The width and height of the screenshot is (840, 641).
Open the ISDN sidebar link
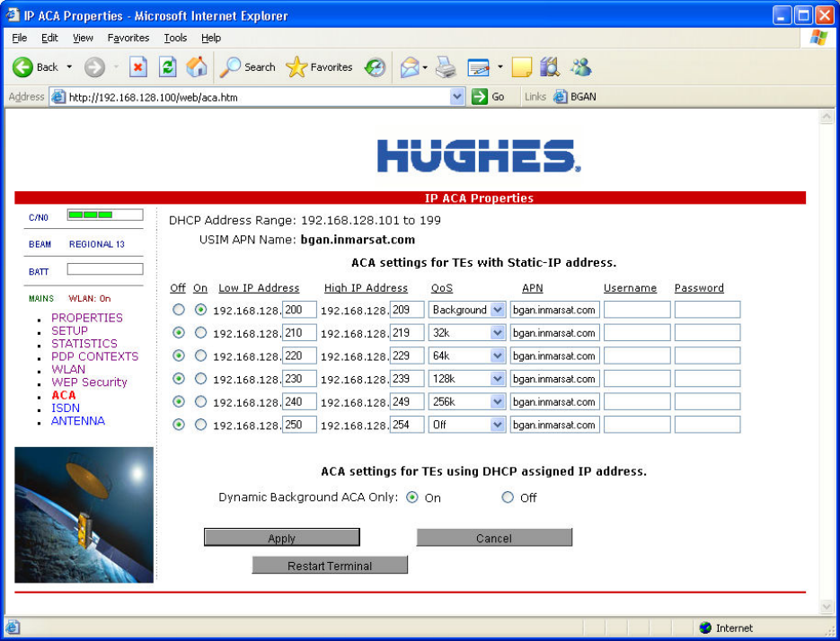tap(66, 408)
